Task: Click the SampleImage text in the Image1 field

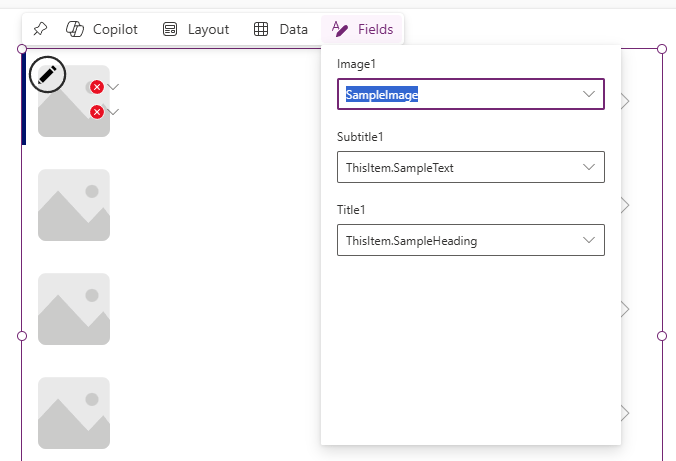Action: point(382,94)
